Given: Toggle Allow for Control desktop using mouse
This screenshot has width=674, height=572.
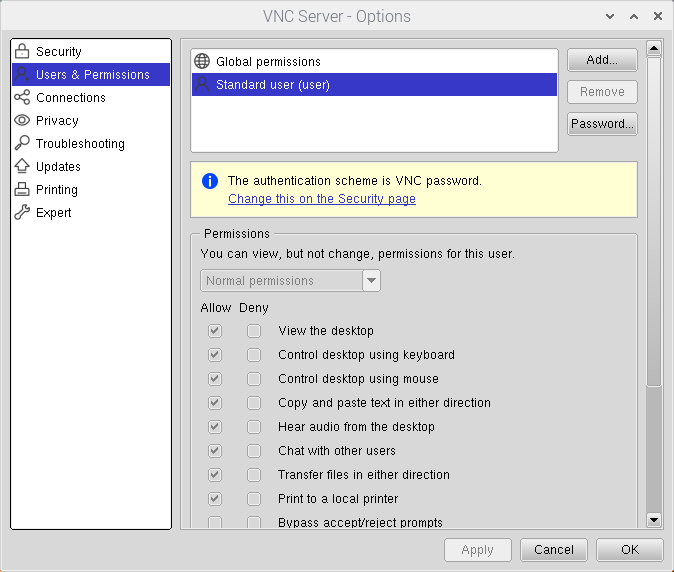Looking at the screenshot, I should click(x=215, y=379).
